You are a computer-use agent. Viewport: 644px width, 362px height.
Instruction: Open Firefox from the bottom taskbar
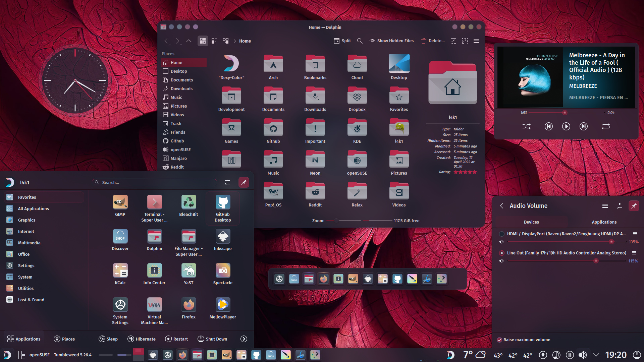click(x=182, y=355)
